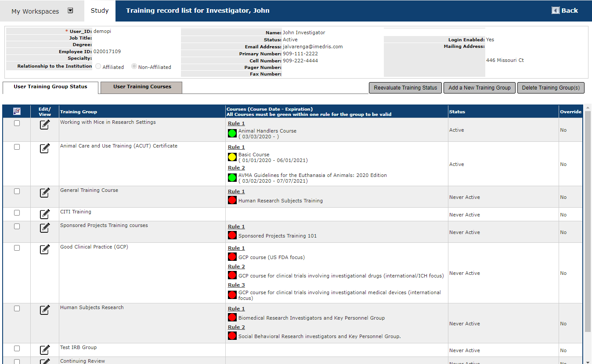The image size is (592, 364).
Task: Click the Test IRB Group name
Action: point(78,347)
